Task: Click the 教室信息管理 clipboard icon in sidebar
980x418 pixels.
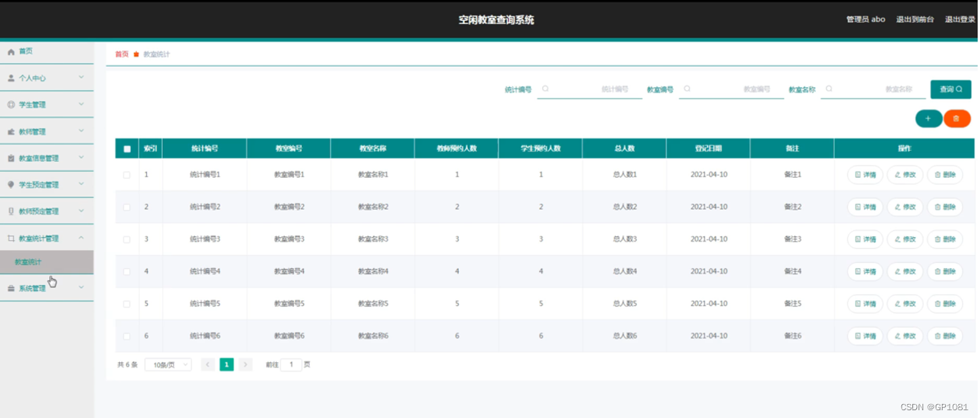Action: click(x=11, y=158)
